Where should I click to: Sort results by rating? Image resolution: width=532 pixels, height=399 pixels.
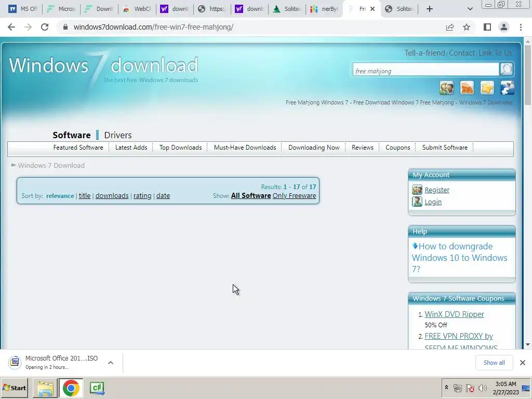point(142,196)
